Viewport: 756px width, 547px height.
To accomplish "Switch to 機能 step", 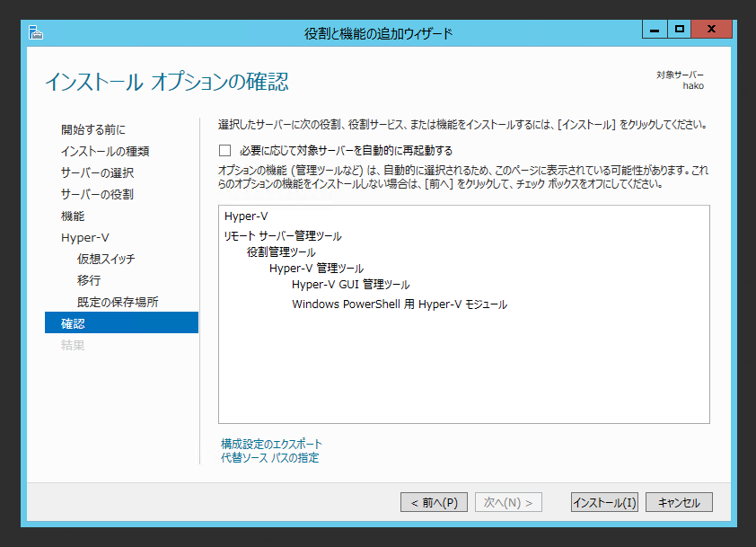I will point(73,216).
